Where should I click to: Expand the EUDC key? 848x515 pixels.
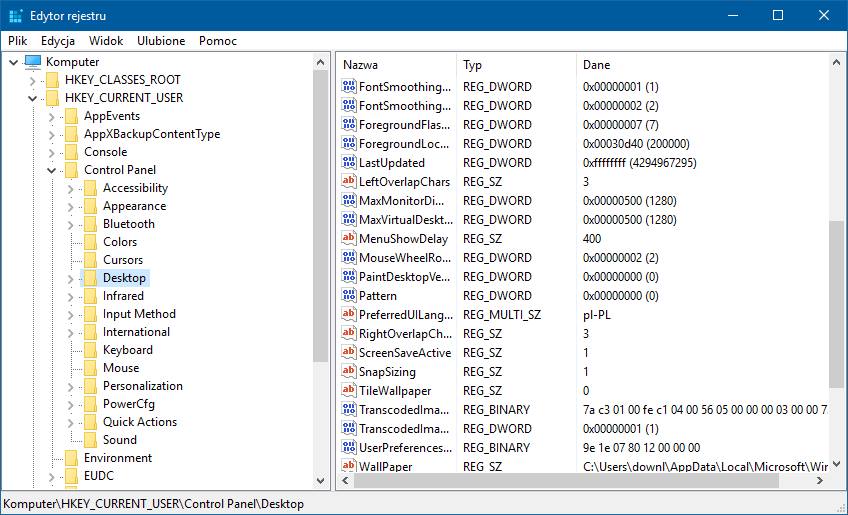tap(51, 476)
